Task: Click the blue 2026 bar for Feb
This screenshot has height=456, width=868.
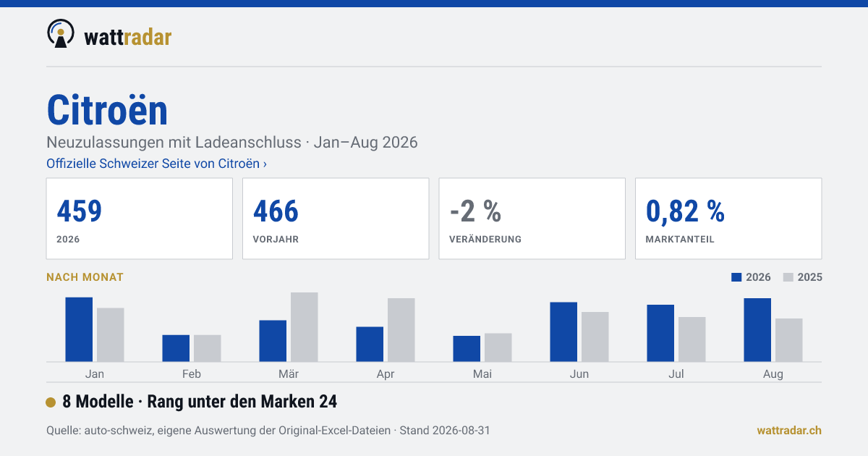Action: point(176,348)
